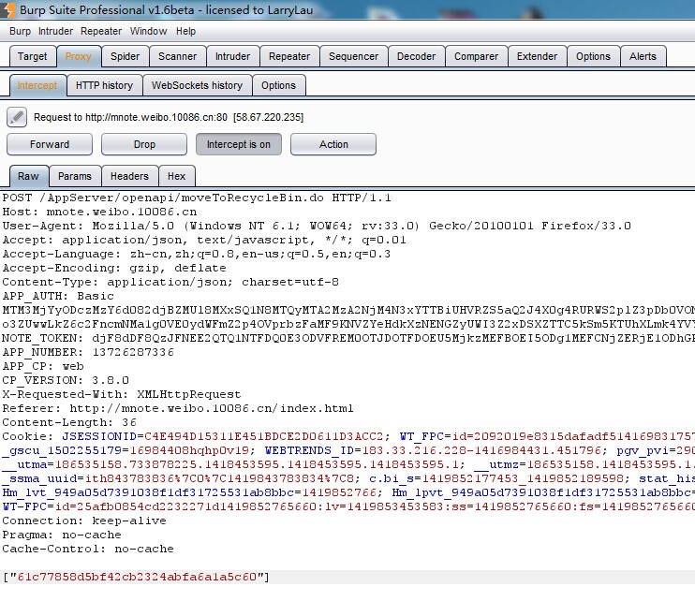This screenshot has height=616, width=695.
Task: Switch to the Params view tab
Action: (x=75, y=176)
